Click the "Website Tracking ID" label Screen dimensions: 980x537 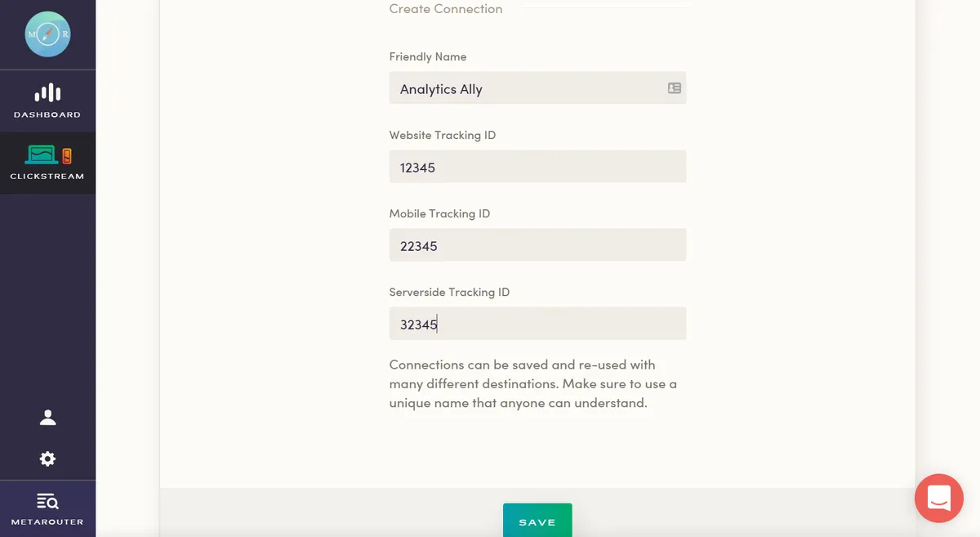[x=443, y=135]
